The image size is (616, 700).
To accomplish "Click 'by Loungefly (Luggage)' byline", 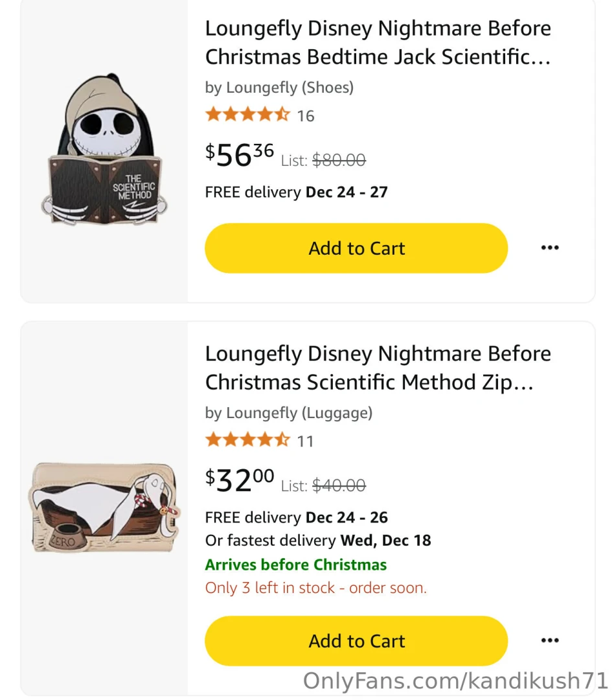I will coord(288,413).
